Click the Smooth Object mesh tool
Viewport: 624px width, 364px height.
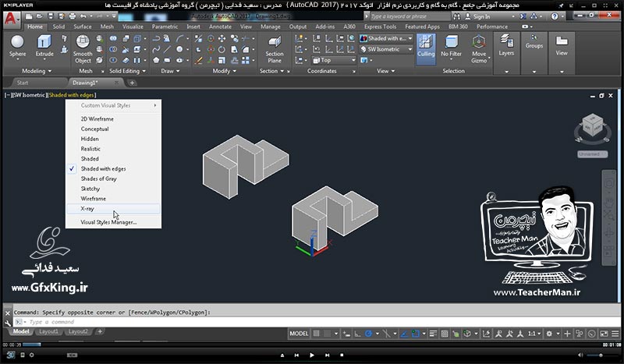tap(83, 49)
